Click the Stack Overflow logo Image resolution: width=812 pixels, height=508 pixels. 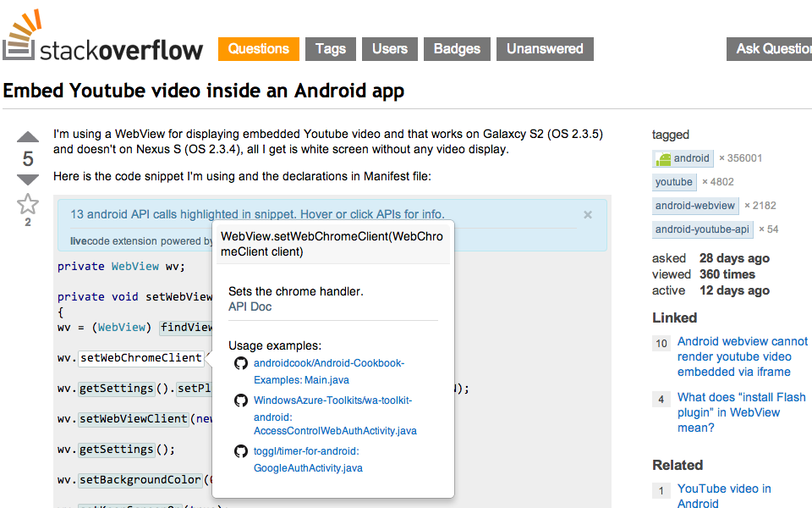(x=102, y=36)
